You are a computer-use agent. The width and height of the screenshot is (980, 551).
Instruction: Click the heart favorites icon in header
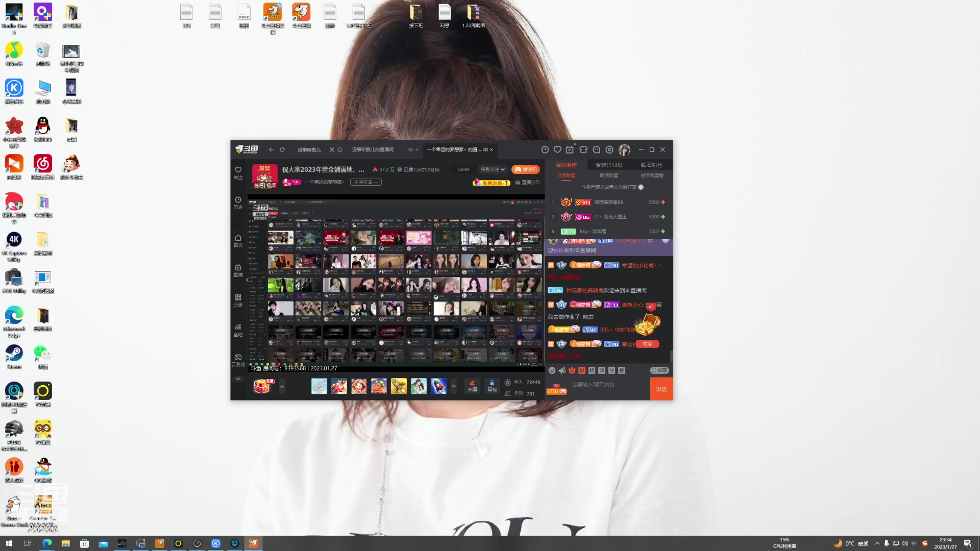(557, 149)
